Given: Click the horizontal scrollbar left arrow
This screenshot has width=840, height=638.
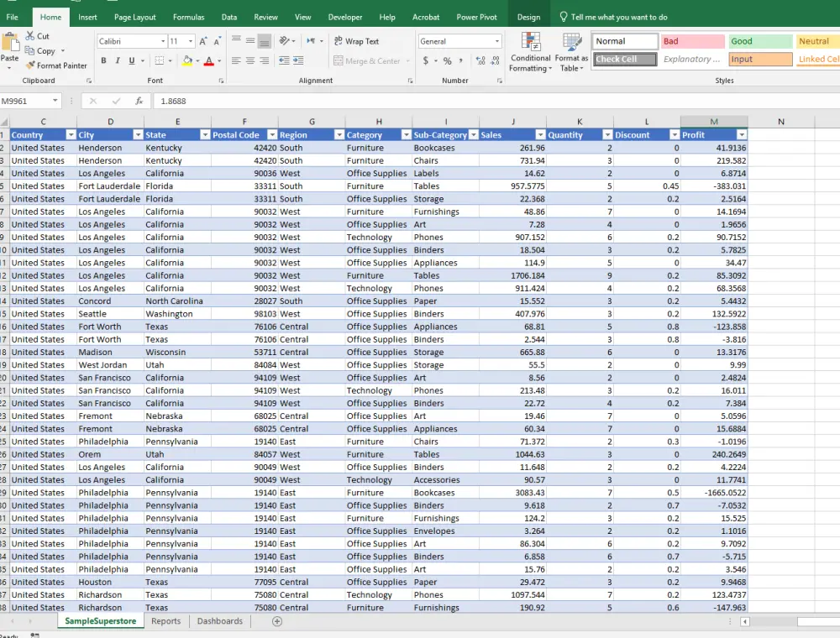Looking at the screenshot, I should pyautogui.click(x=744, y=621).
